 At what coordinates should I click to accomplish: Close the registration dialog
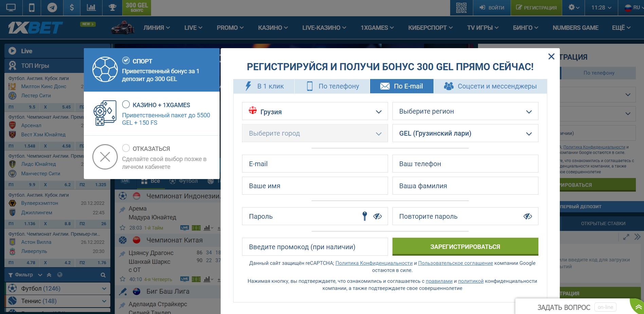click(551, 56)
